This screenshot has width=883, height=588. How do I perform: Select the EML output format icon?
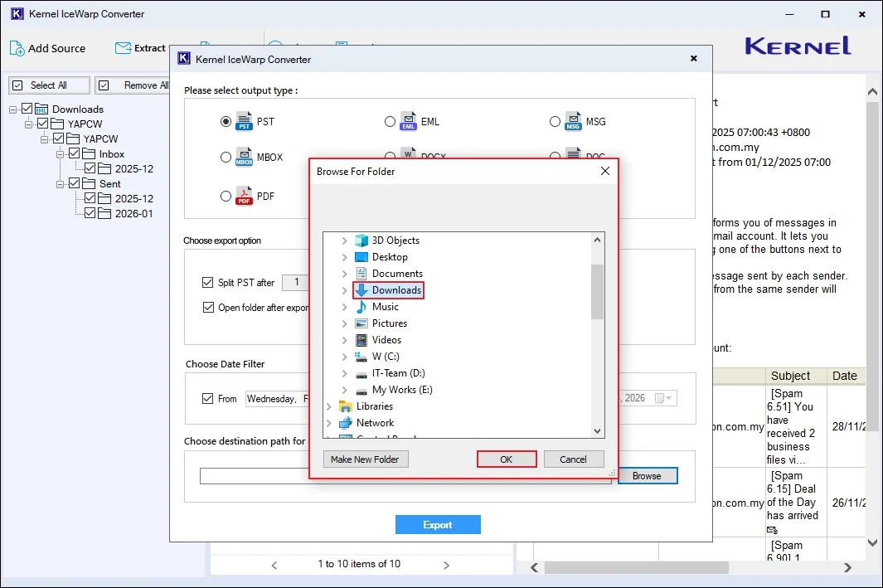(409, 121)
